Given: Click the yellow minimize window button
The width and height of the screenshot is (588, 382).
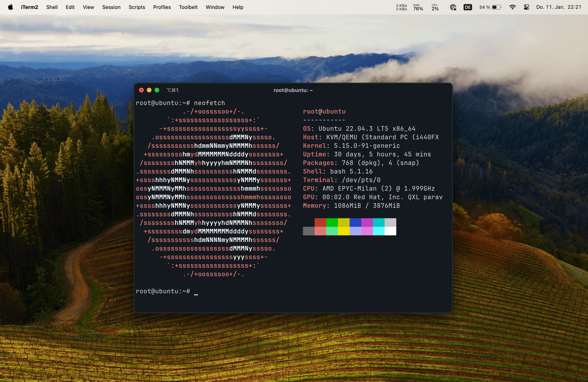Looking at the screenshot, I should (149, 90).
